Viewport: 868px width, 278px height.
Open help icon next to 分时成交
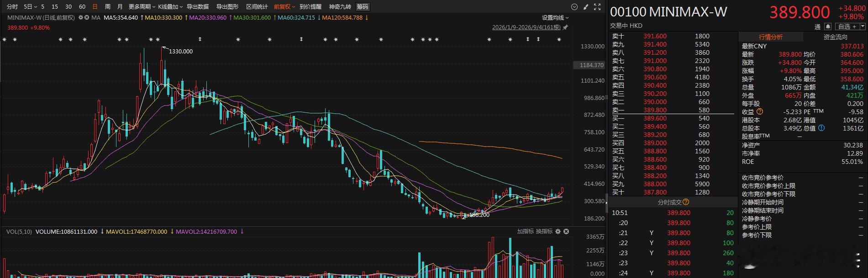click(686, 202)
